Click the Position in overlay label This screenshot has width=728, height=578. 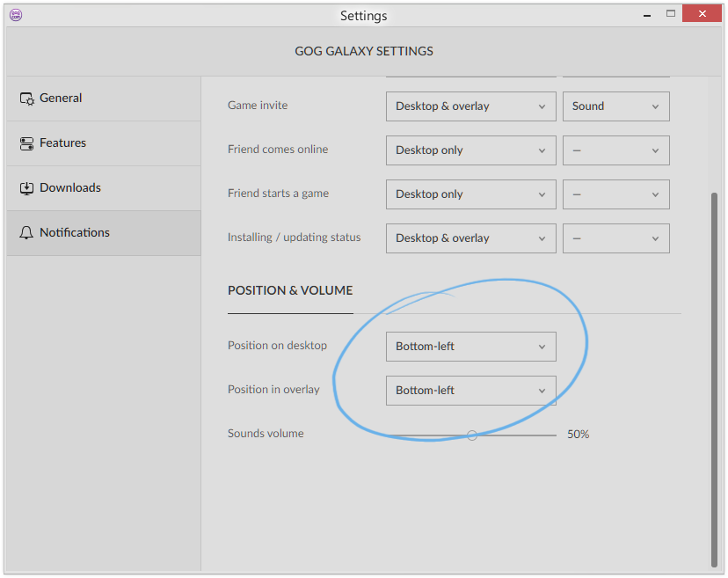pos(273,390)
